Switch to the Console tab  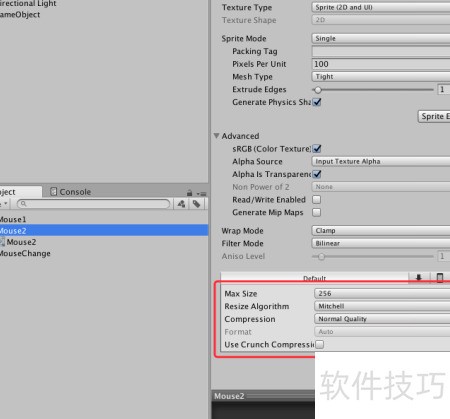(x=70, y=192)
